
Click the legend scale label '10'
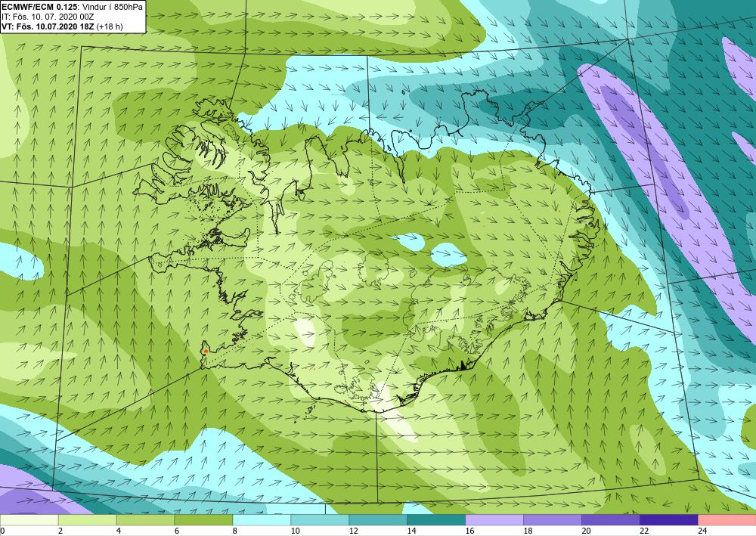(x=295, y=531)
